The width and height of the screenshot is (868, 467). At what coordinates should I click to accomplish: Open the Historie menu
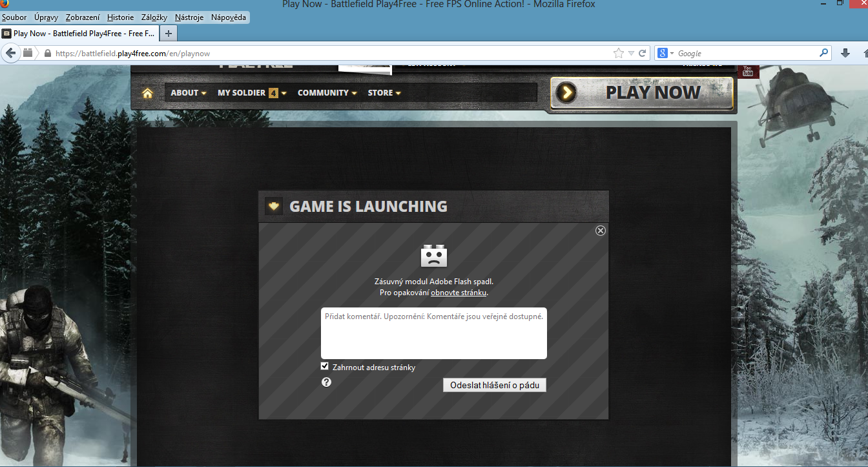(121, 17)
